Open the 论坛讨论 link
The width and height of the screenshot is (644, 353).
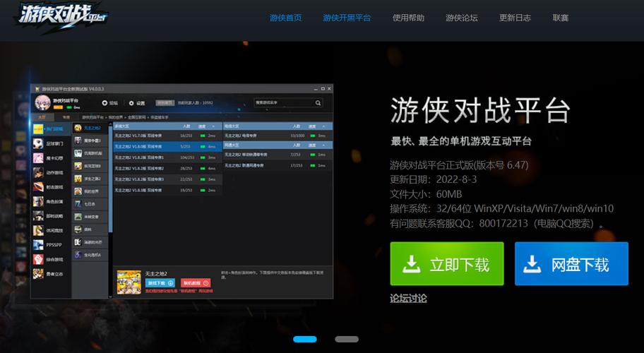click(x=408, y=298)
